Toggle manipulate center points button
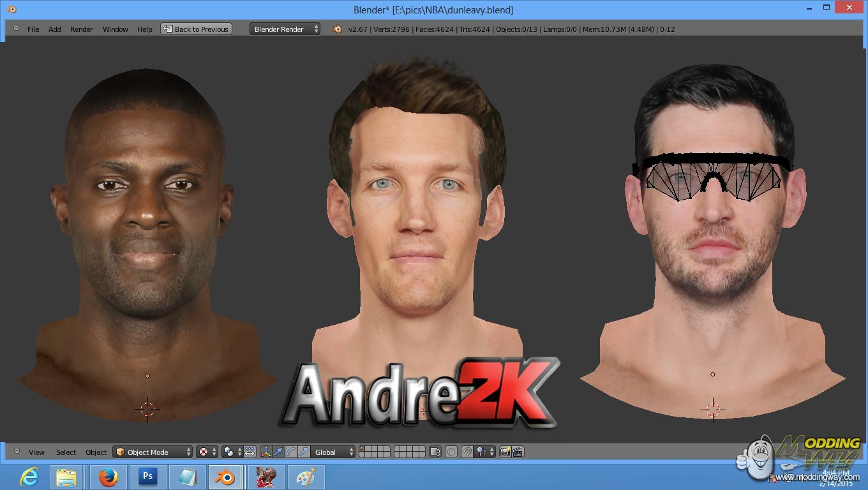 coord(250,452)
